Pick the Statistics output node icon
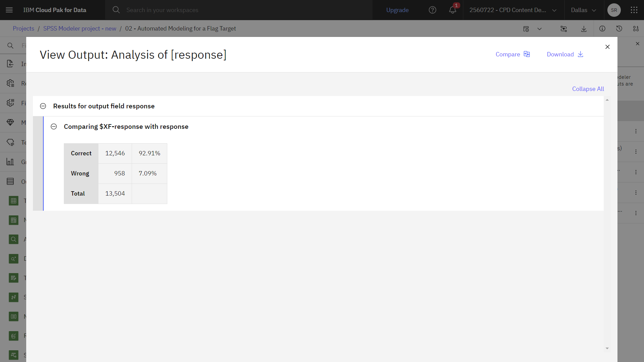644x362 pixels. click(x=13, y=297)
